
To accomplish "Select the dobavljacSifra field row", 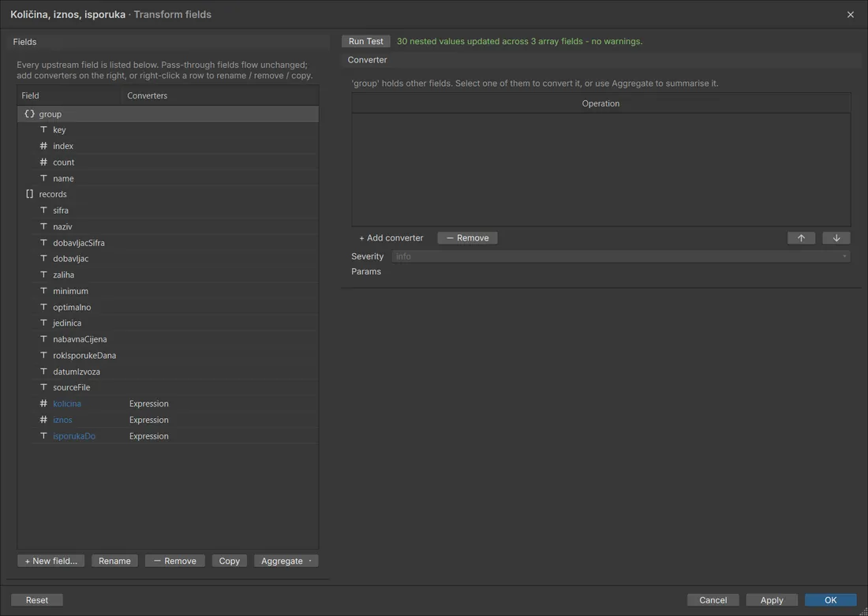I will (168, 242).
